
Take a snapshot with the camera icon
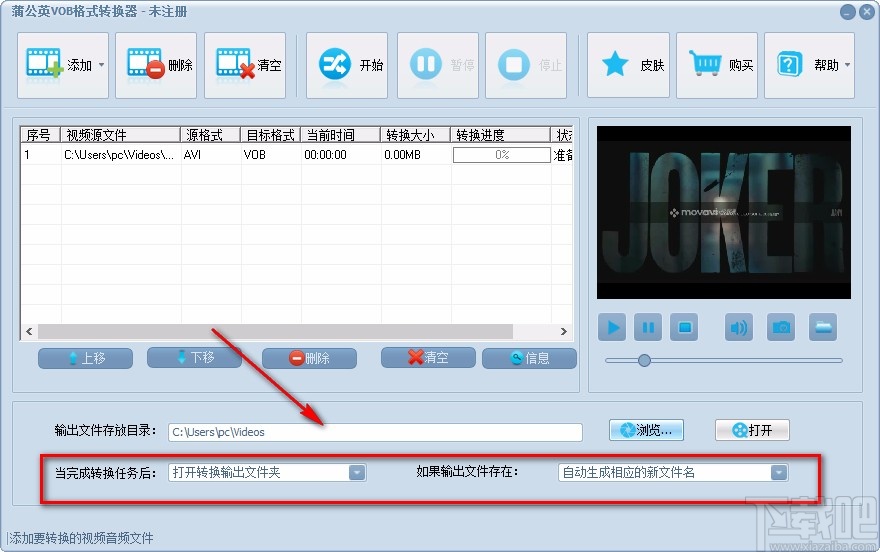[781, 327]
